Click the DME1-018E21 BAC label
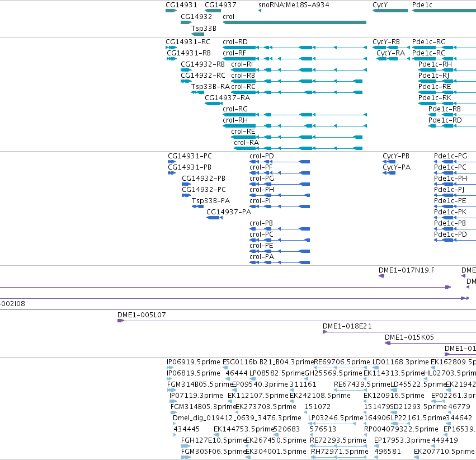The width and height of the screenshot is (476, 460). click(x=347, y=326)
